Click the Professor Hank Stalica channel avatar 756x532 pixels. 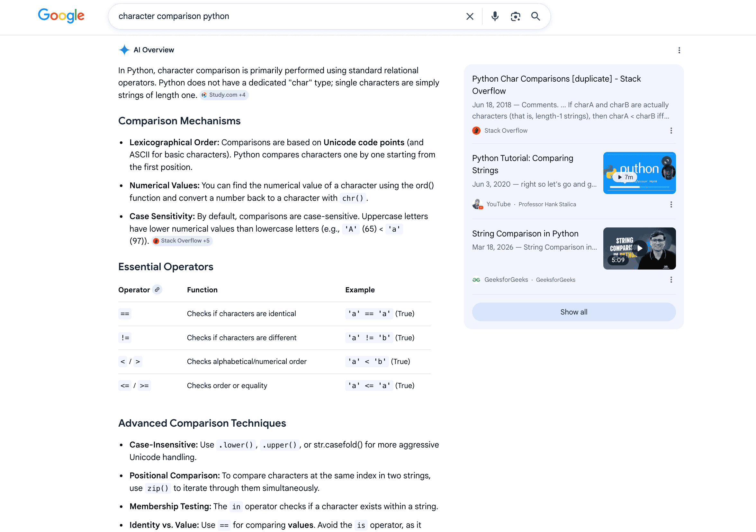(x=477, y=204)
